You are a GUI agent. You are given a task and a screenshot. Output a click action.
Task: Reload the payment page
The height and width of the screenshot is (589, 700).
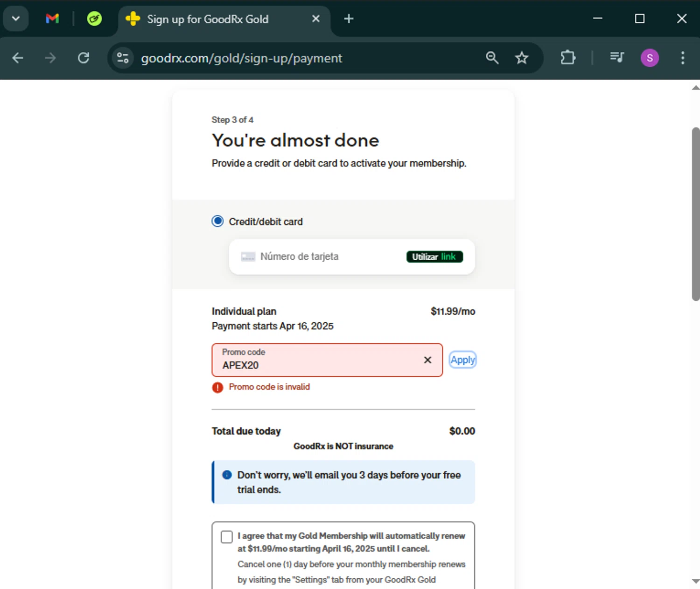point(84,58)
